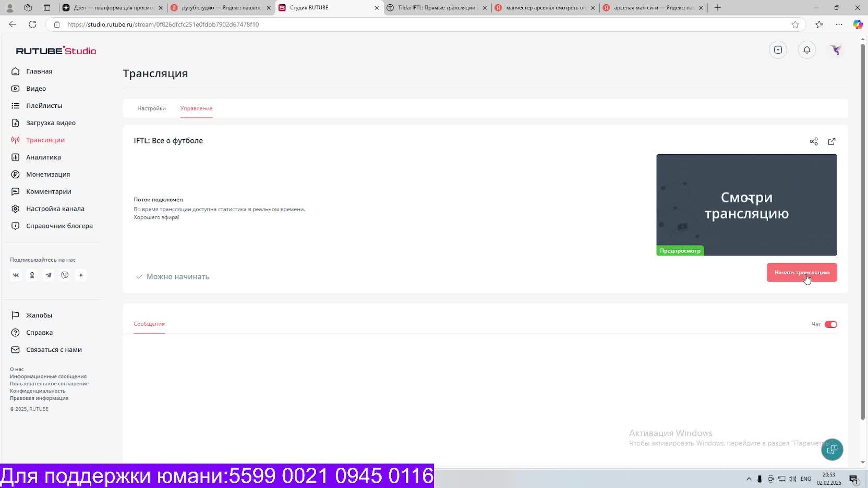Reload the page with refresh icon
The height and width of the screenshot is (488, 868).
(32, 25)
